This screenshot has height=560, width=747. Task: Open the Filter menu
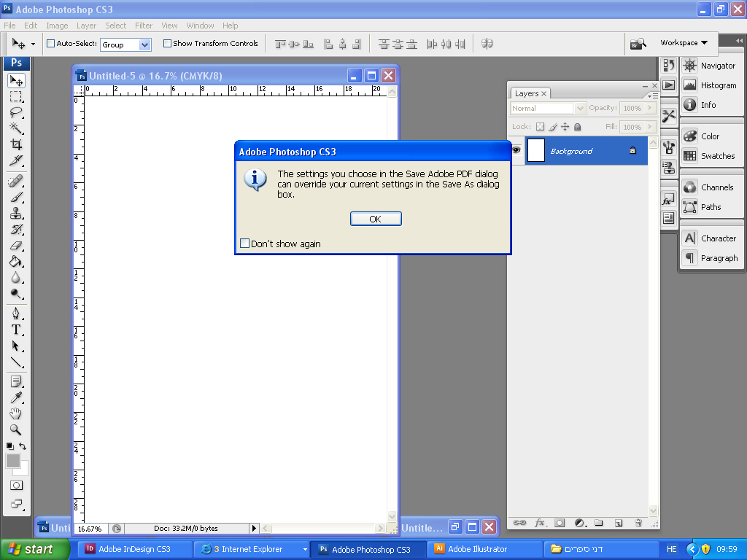coord(144,26)
